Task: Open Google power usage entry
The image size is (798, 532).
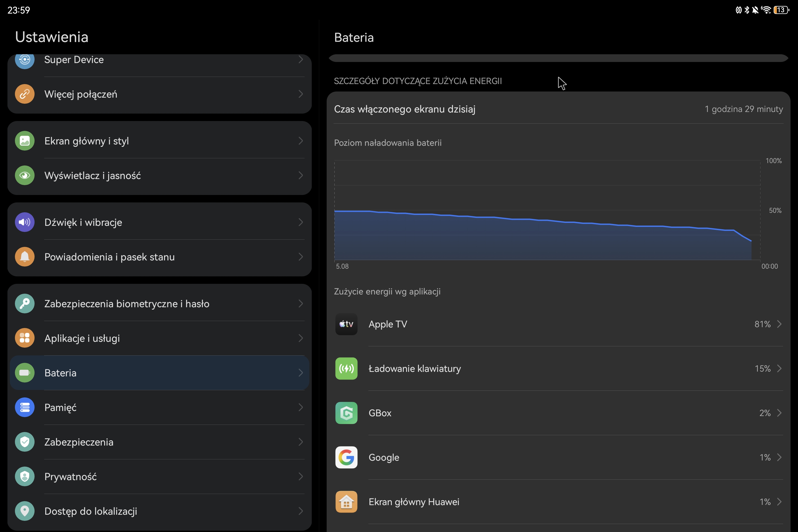Action: pyautogui.click(x=558, y=458)
